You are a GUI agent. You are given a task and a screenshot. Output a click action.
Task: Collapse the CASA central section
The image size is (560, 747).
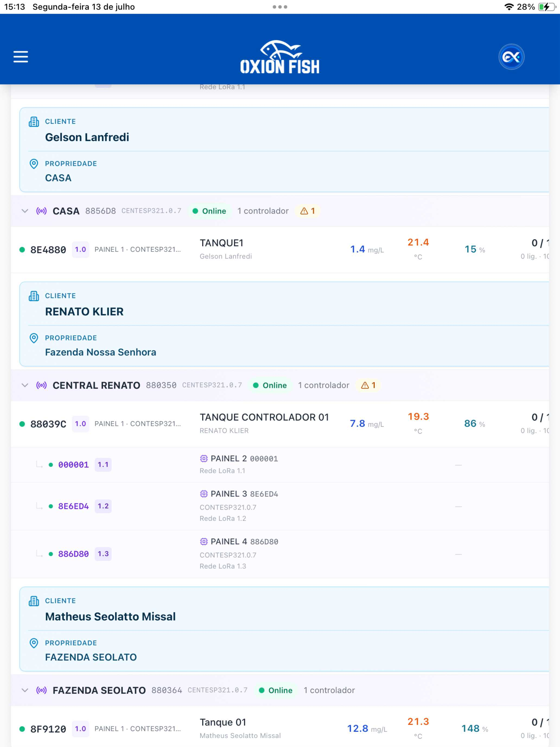(25, 211)
